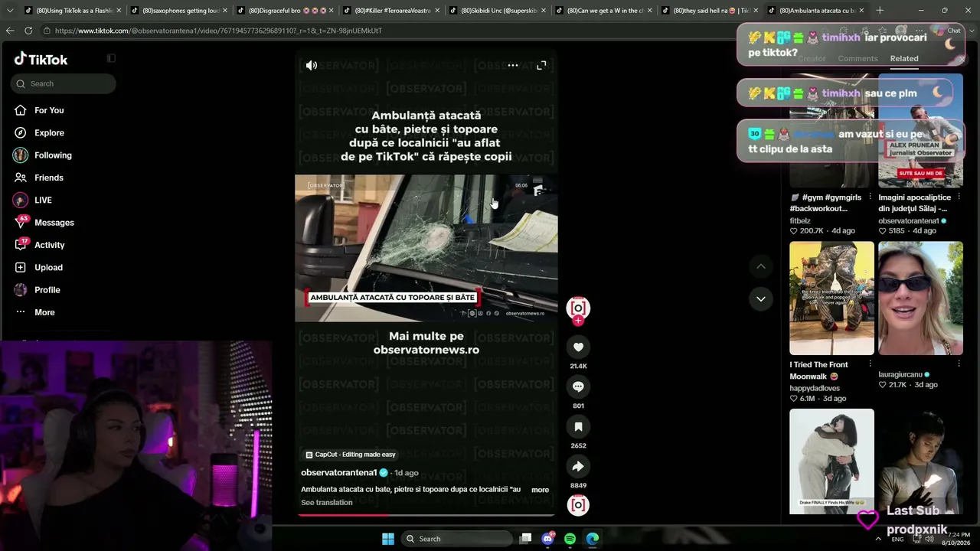
Task: Collapse the TikTok sidebar with the panel icon
Action: [111, 58]
